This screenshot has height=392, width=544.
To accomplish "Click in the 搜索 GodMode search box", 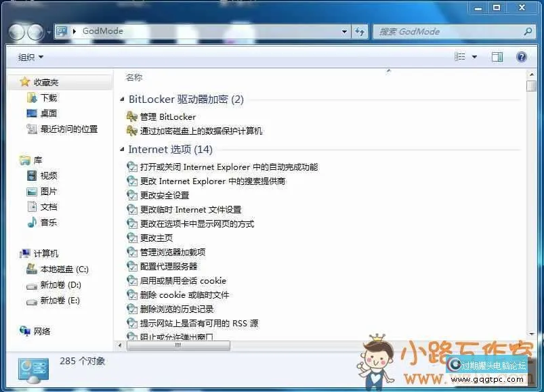I will pyautogui.click(x=447, y=31).
